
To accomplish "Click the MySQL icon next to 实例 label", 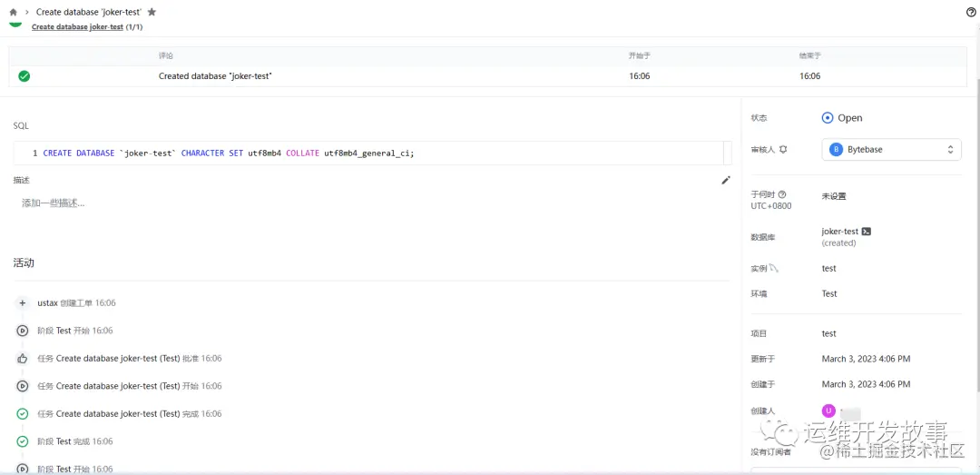I will [774, 269].
